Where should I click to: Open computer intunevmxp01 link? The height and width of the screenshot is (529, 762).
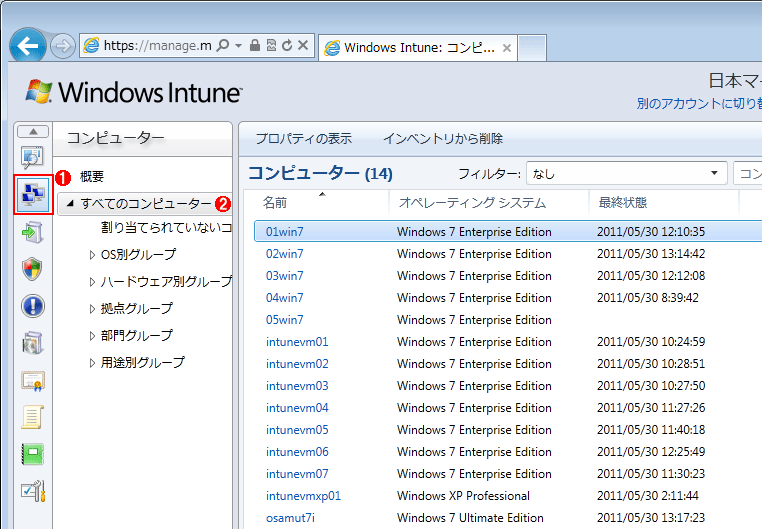tap(303, 496)
